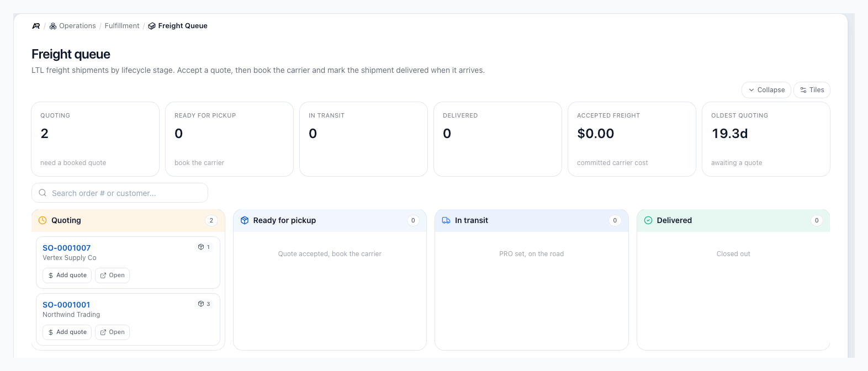Image resolution: width=868 pixels, height=371 pixels.
Task: Click "Northwind Trading" customer name
Action: [x=71, y=315]
